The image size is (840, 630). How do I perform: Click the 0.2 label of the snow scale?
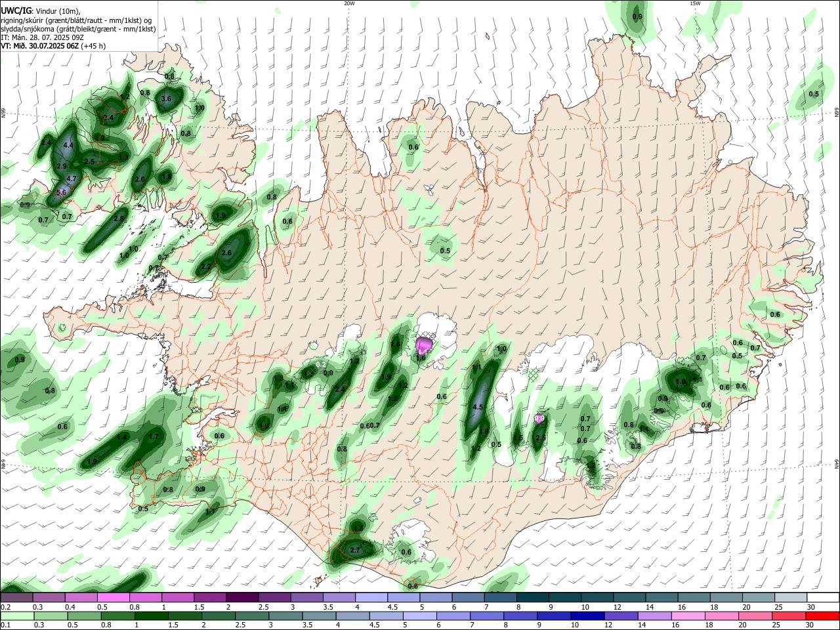5,607
